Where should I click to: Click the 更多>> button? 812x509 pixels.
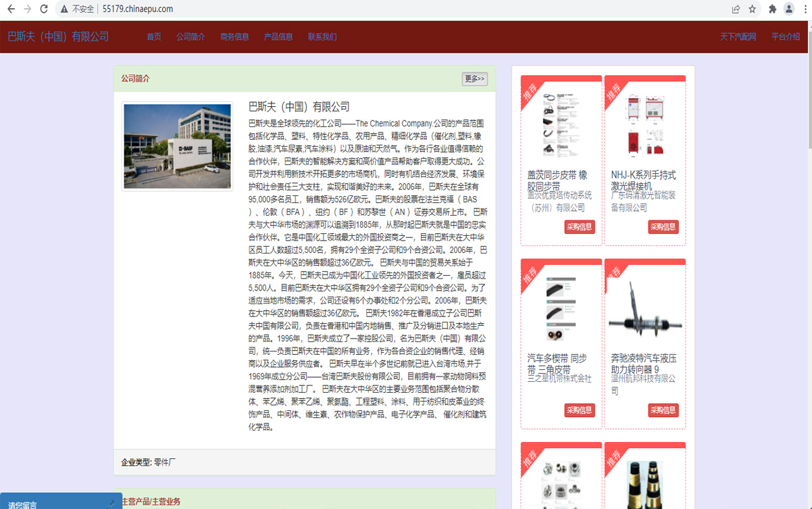[474, 79]
